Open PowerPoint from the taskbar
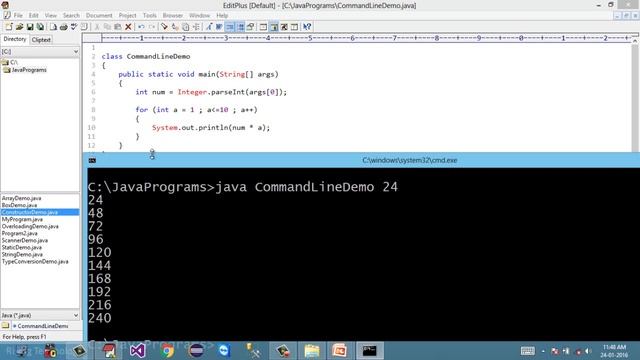The image size is (640, 360). tap(340, 351)
